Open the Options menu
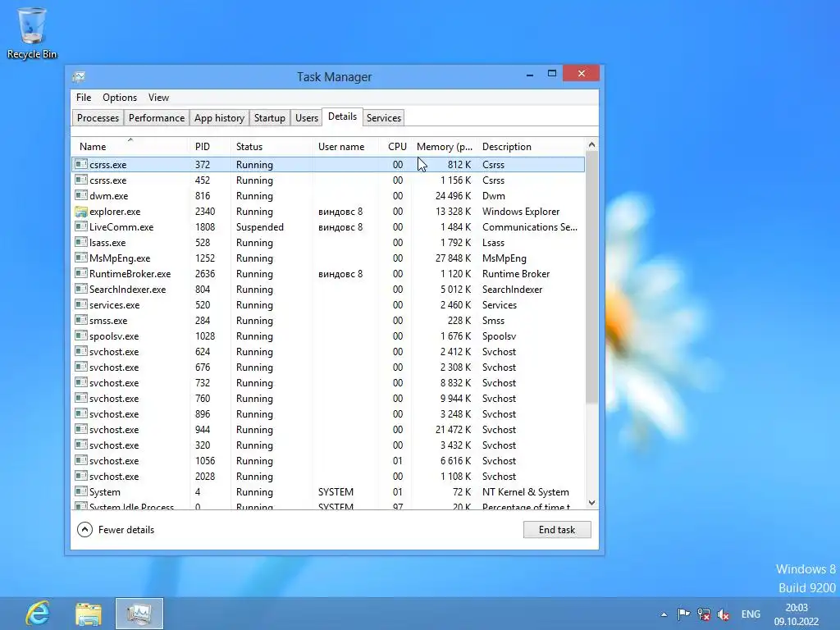Screen dimensions: 840x630 pyautogui.click(x=120, y=98)
